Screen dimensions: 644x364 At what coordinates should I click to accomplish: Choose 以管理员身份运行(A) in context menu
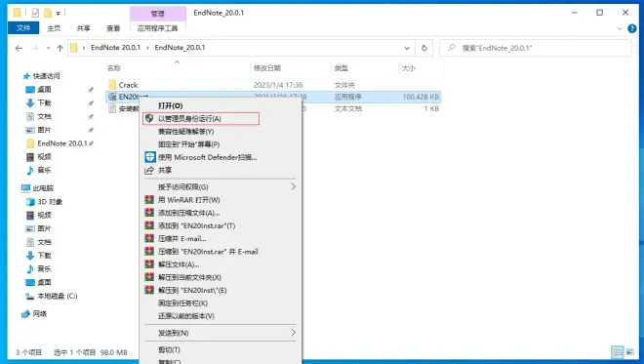201,119
